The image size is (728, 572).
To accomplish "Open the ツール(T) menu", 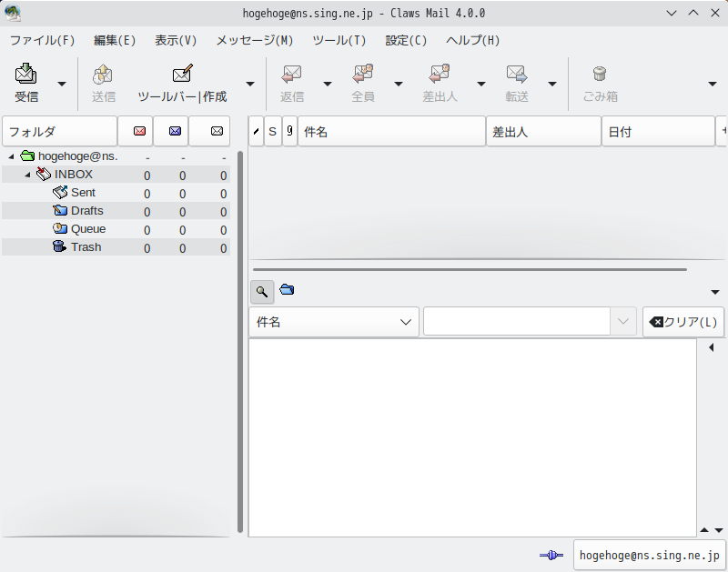I will click(339, 40).
